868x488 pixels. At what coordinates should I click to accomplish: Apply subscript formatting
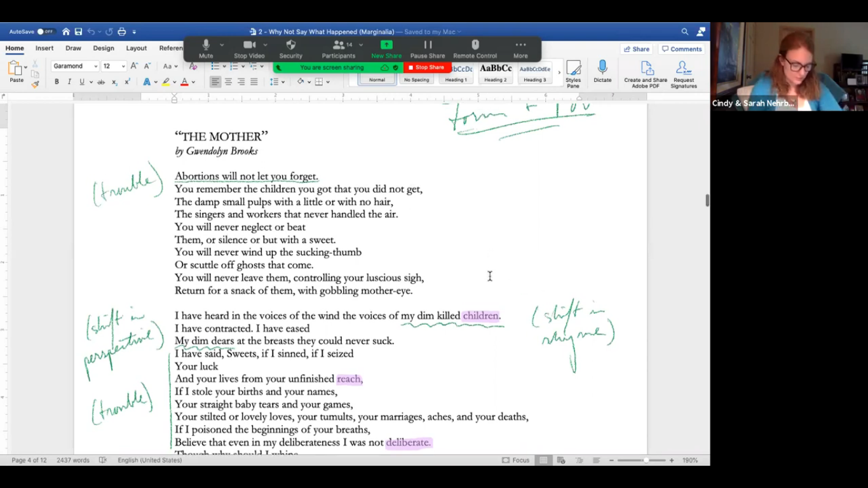114,82
